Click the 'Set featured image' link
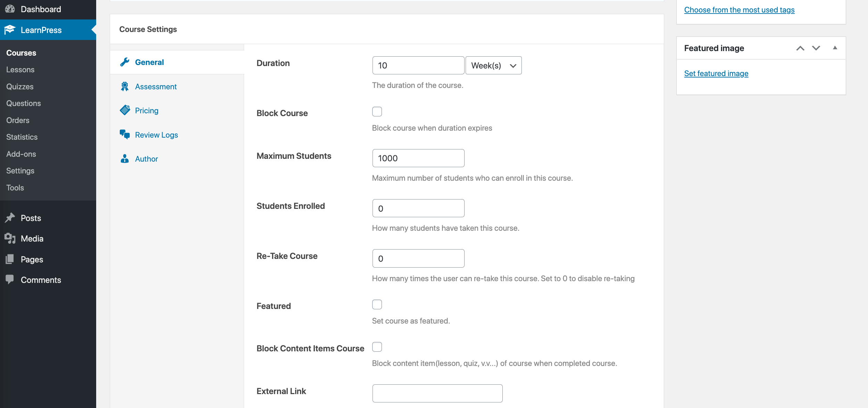 [x=716, y=73]
